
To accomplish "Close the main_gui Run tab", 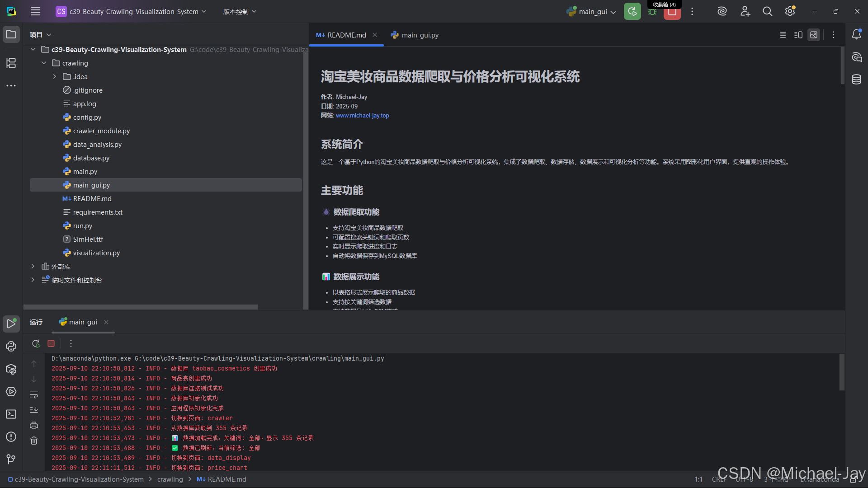I will tap(106, 322).
